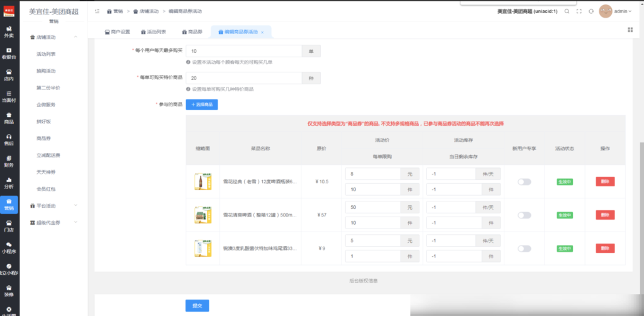This screenshot has height=316, width=644.
Task: Click the 店铺活动 breadcrumb link
Action: [x=146, y=11]
